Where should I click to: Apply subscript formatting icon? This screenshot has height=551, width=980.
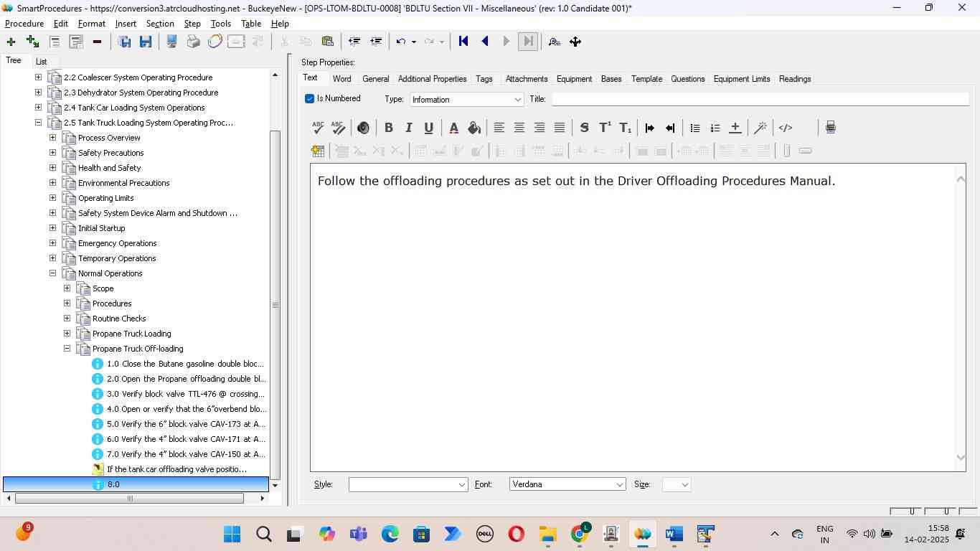point(625,128)
